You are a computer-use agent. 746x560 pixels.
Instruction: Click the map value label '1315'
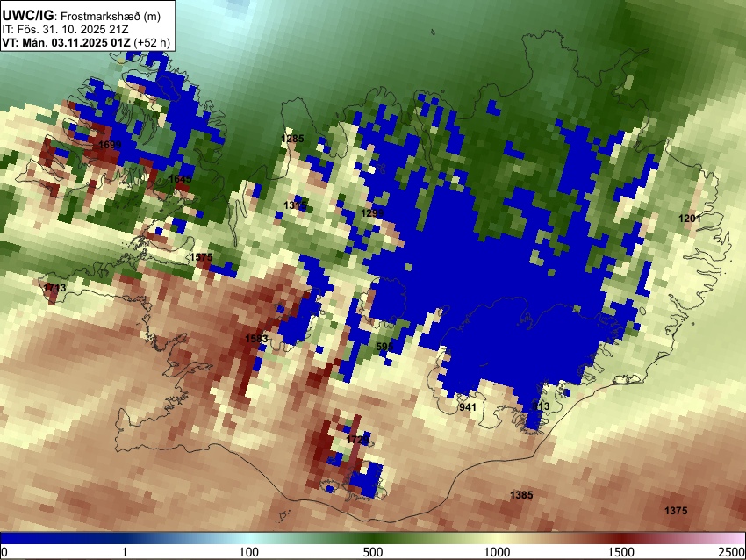295,205
